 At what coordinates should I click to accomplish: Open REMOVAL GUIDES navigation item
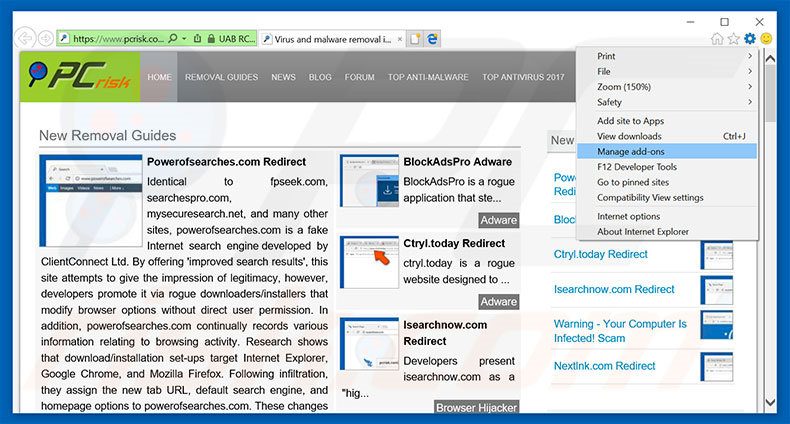point(221,77)
